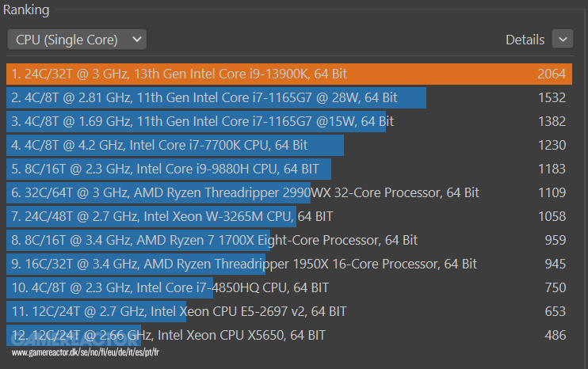588x369 pixels.
Task: Click the score value 1058
Action: (x=552, y=216)
